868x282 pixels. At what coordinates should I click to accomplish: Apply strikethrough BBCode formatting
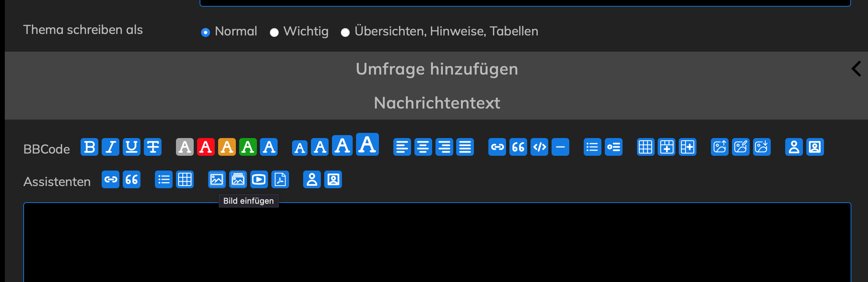tap(153, 147)
